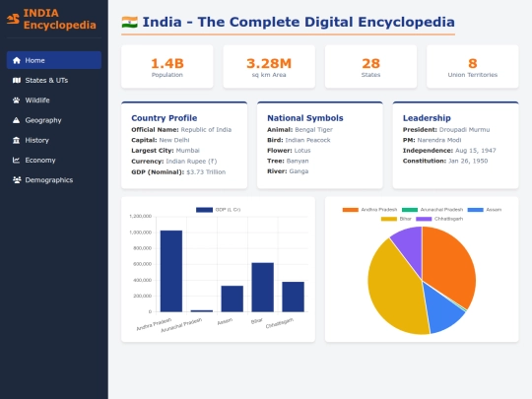Open the History section
The image size is (532, 399).
click(x=54, y=141)
